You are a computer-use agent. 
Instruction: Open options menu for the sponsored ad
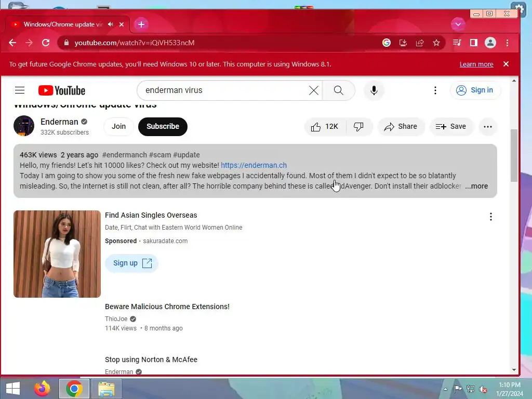click(490, 217)
